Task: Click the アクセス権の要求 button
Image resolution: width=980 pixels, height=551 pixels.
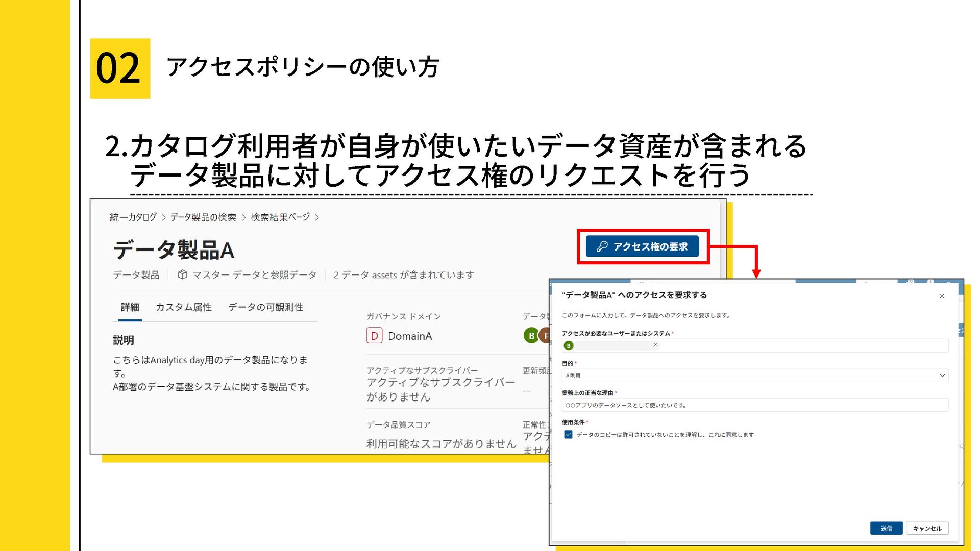Action: coord(642,246)
